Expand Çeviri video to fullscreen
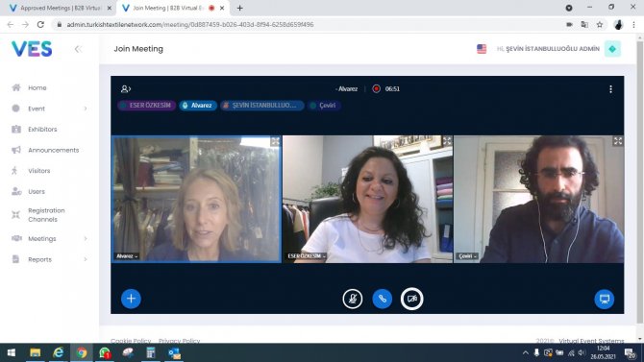 click(618, 141)
